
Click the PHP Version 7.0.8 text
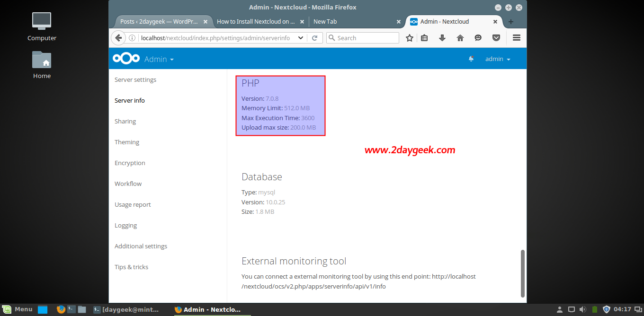[260, 98]
